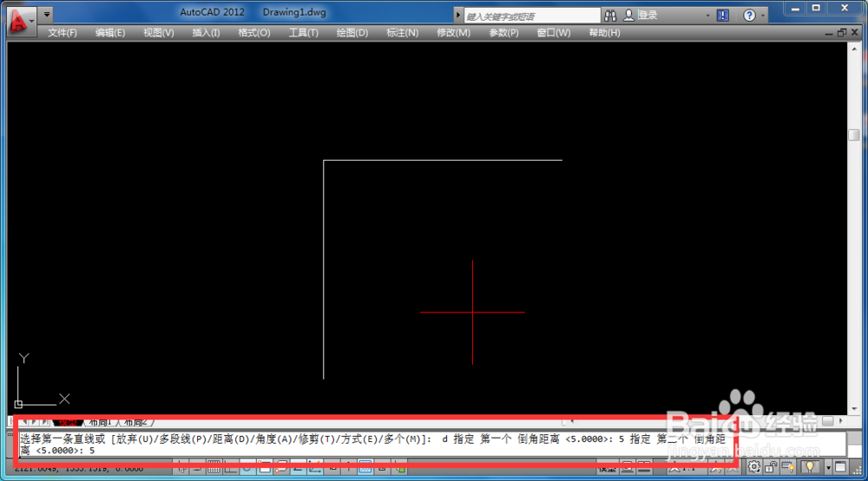This screenshot has width=868, height=481.
Task: Open the 视图(V) menu
Action: tap(158, 33)
